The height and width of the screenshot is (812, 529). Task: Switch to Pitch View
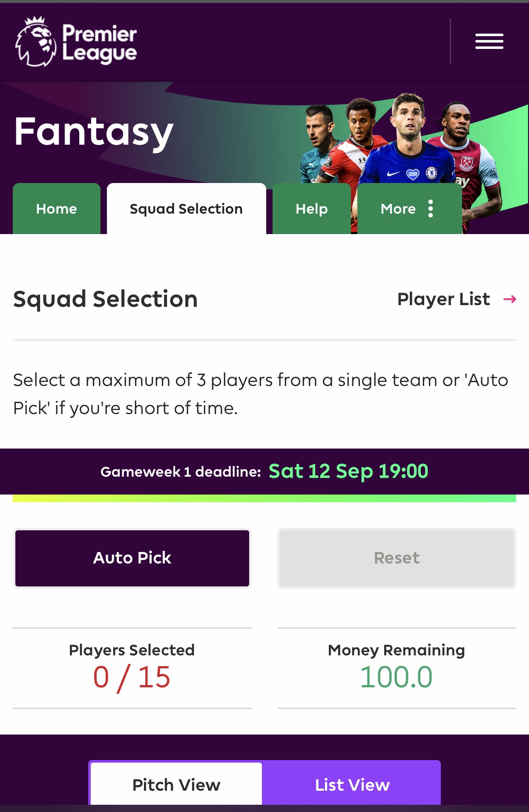click(x=176, y=784)
